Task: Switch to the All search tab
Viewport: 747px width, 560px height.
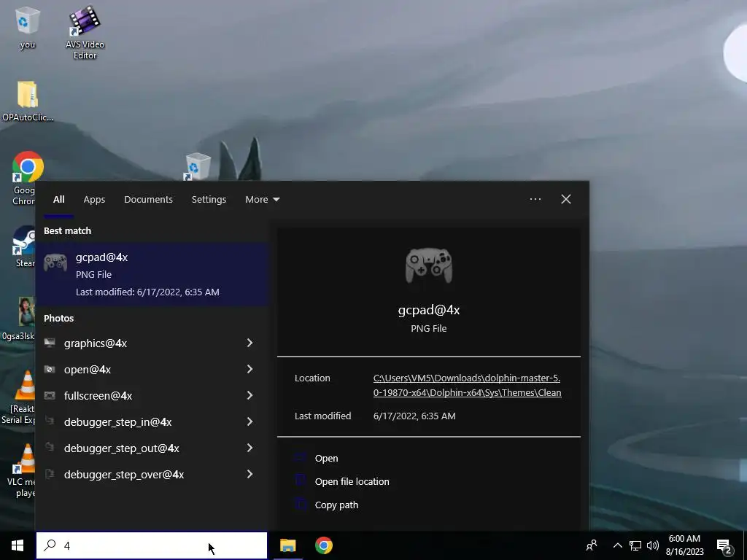Action: click(58, 200)
